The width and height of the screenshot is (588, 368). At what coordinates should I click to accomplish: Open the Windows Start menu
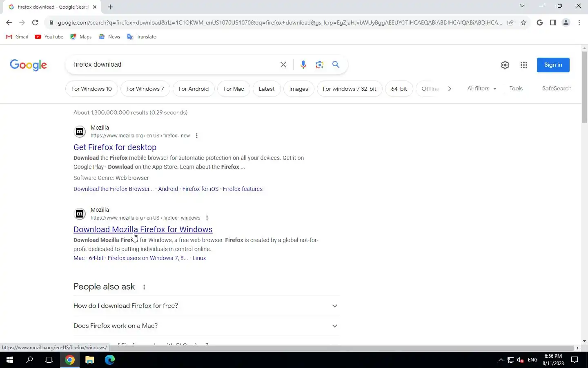(10, 360)
